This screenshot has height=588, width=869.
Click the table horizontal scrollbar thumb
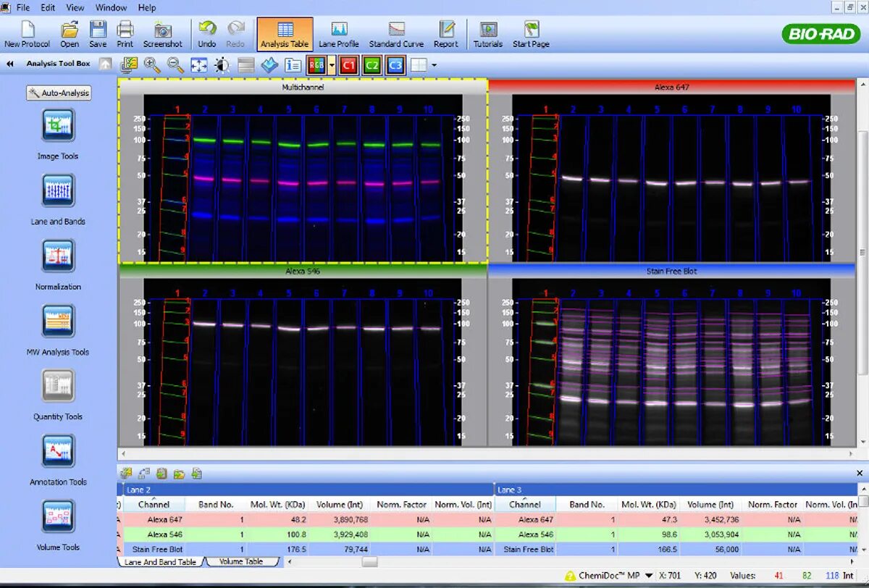[x=370, y=561]
